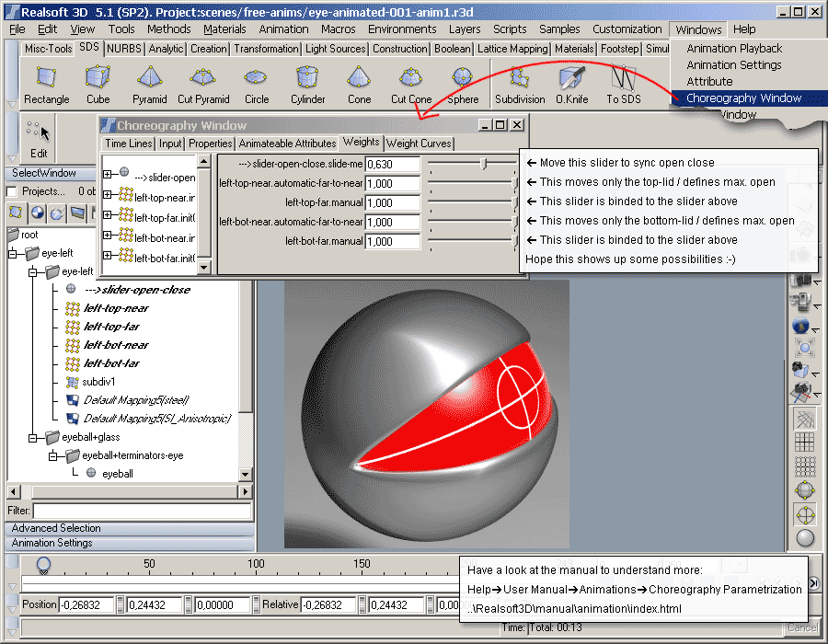Click the framed-sphere view icon in right toolbar
This screenshot has height=644, width=828.
pos(805,348)
